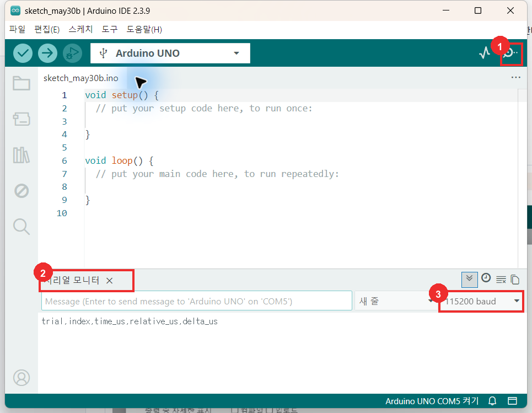Image resolution: width=532 pixels, height=413 pixels.
Task: Open the Serial Plotter waveform icon
Action: coord(485,53)
